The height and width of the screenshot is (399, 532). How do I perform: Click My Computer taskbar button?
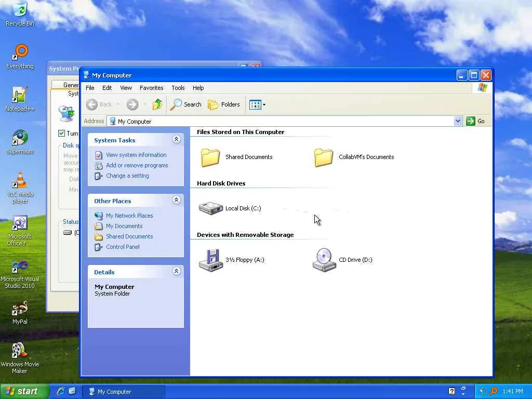point(124,392)
